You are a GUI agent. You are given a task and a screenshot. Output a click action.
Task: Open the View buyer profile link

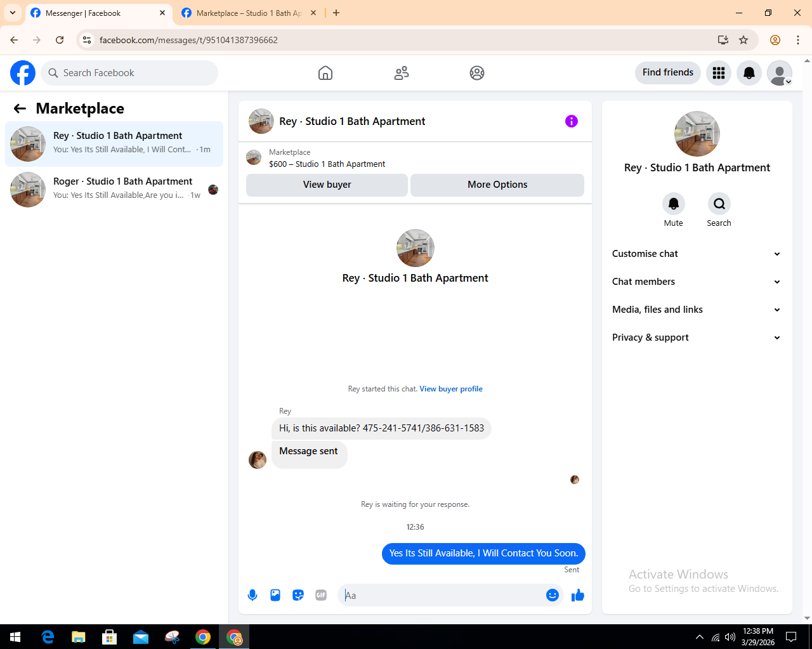[451, 389]
